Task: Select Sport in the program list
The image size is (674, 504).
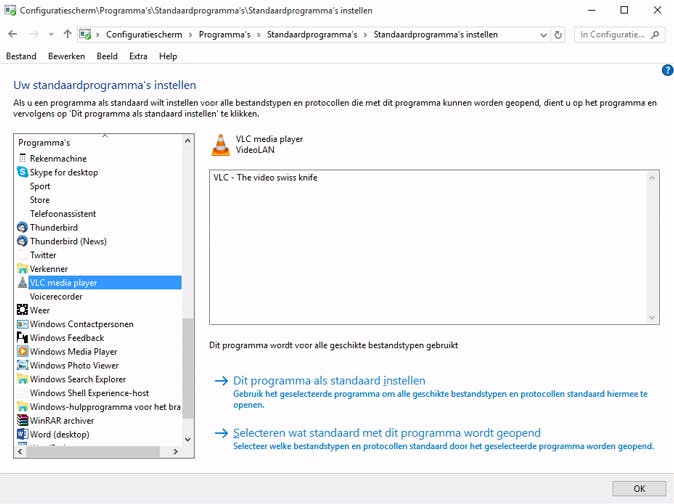Action: (x=40, y=186)
